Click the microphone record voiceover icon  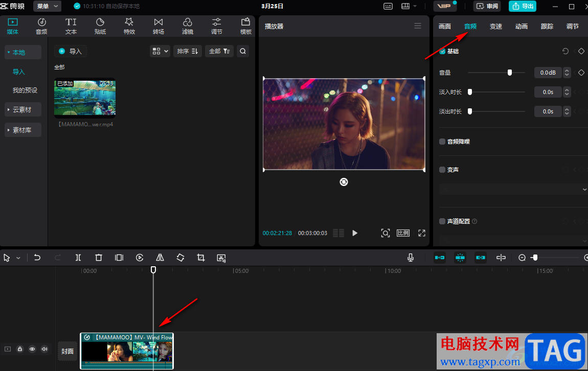[411, 258]
